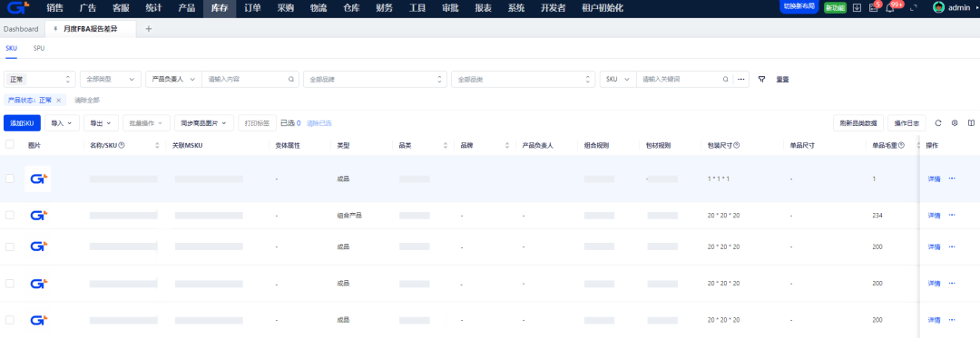The image size is (980, 338).
Task: Click the more options ellipsis beside SKU search
Action: click(x=740, y=79)
